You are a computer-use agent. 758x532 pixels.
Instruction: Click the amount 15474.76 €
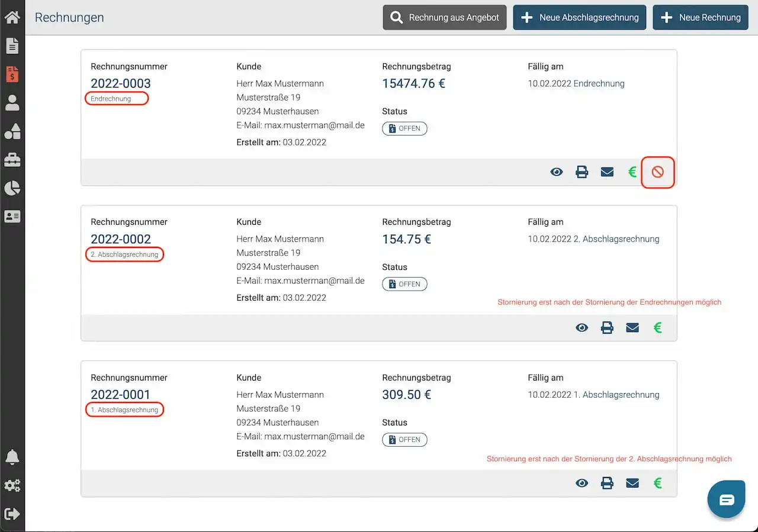pos(413,83)
